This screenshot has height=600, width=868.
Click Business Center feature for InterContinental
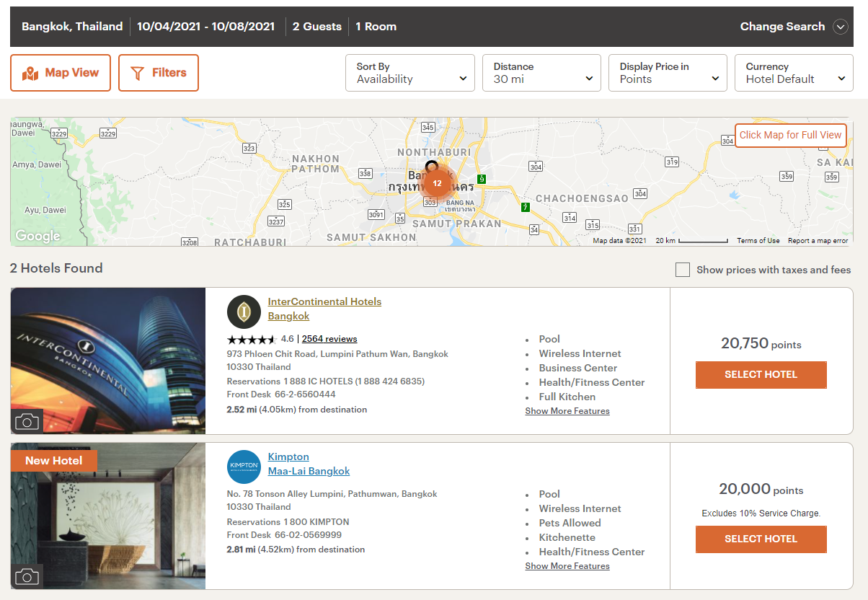pos(578,368)
